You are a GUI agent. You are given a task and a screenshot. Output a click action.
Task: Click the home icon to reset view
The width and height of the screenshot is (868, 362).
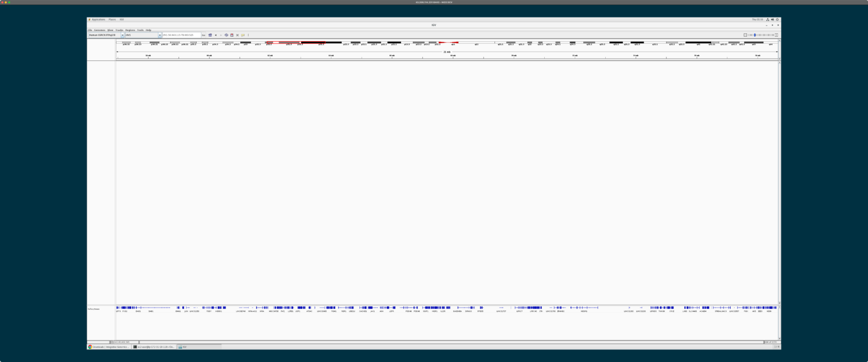(x=210, y=35)
